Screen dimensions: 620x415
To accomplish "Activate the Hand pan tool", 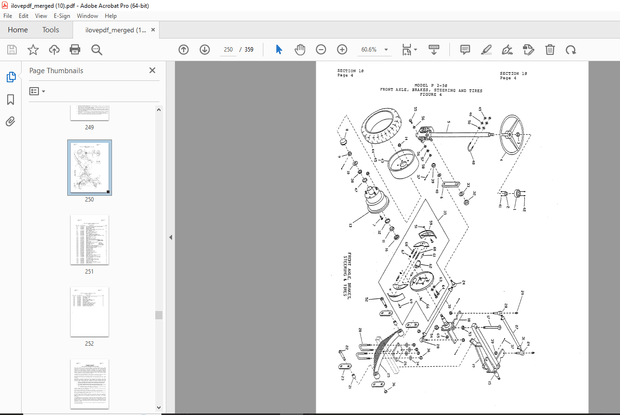I will pyautogui.click(x=300, y=50).
